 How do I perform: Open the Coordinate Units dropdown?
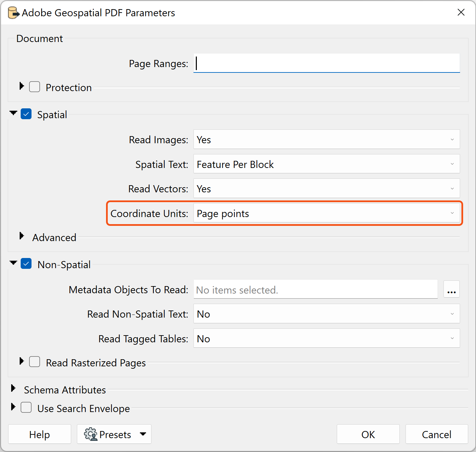tap(327, 213)
